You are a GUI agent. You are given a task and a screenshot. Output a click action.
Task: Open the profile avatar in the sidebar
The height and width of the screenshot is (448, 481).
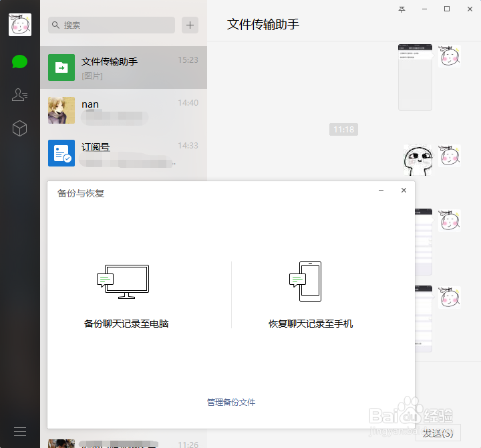[x=20, y=25]
